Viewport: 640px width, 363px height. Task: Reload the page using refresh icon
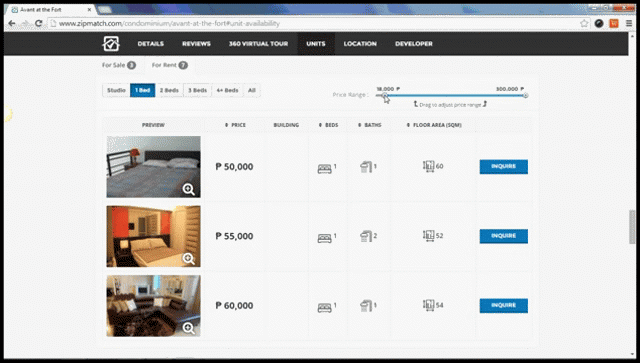tap(39, 24)
